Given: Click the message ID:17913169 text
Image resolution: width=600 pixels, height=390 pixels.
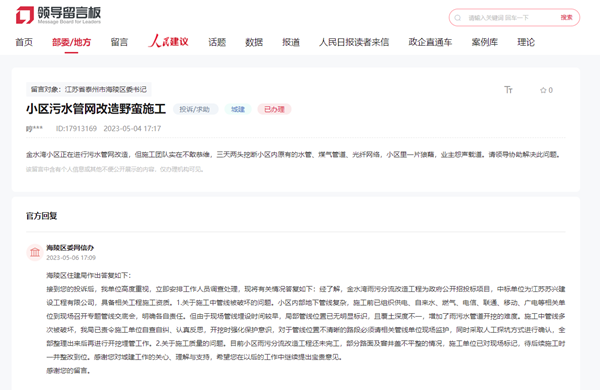Looking at the screenshot, I should coord(76,129).
